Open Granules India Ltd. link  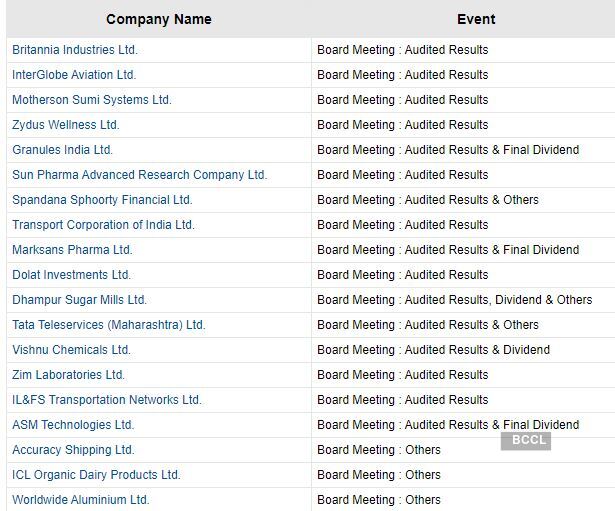click(63, 150)
